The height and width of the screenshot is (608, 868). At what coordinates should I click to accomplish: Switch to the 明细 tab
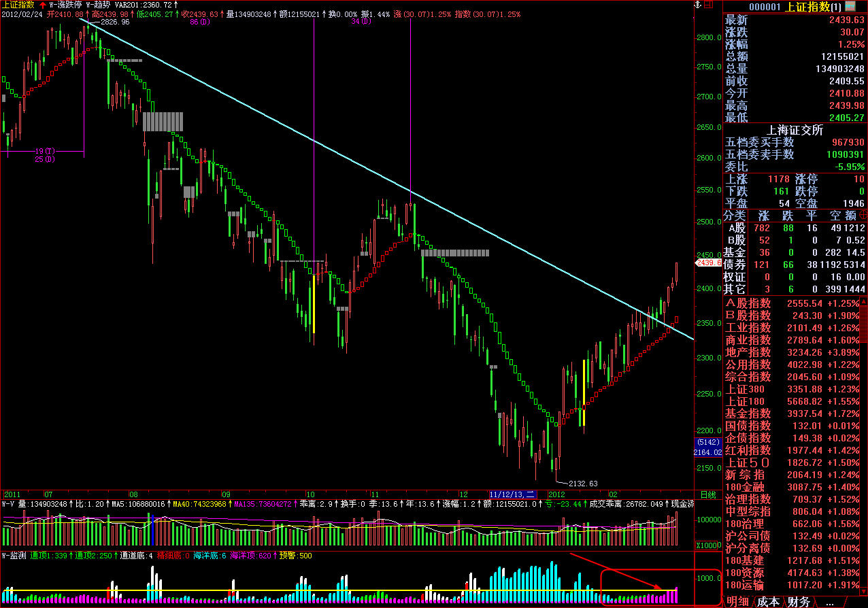click(738, 602)
